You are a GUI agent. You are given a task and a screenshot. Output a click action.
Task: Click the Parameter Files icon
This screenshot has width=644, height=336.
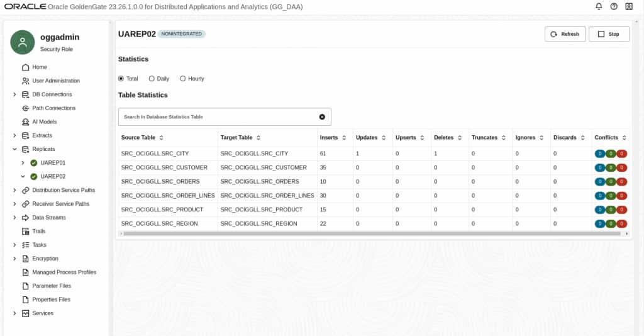pos(25,286)
